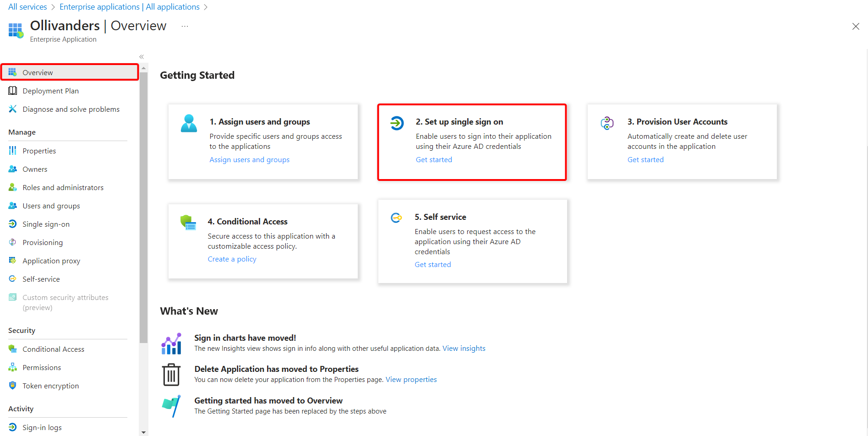Click the Diagnose and solve problems wrench icon
This screenshot has height=436, width=868.
tap(12, 109)
